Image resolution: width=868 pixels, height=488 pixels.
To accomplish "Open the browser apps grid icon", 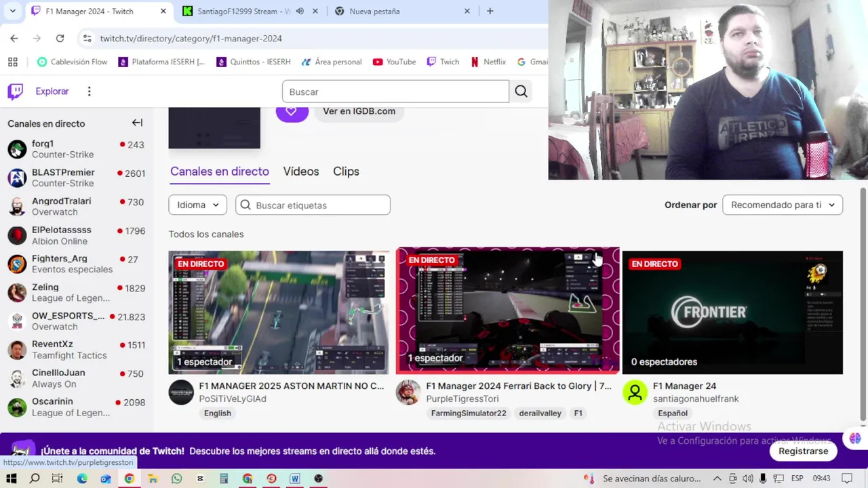I will point(13,62).
